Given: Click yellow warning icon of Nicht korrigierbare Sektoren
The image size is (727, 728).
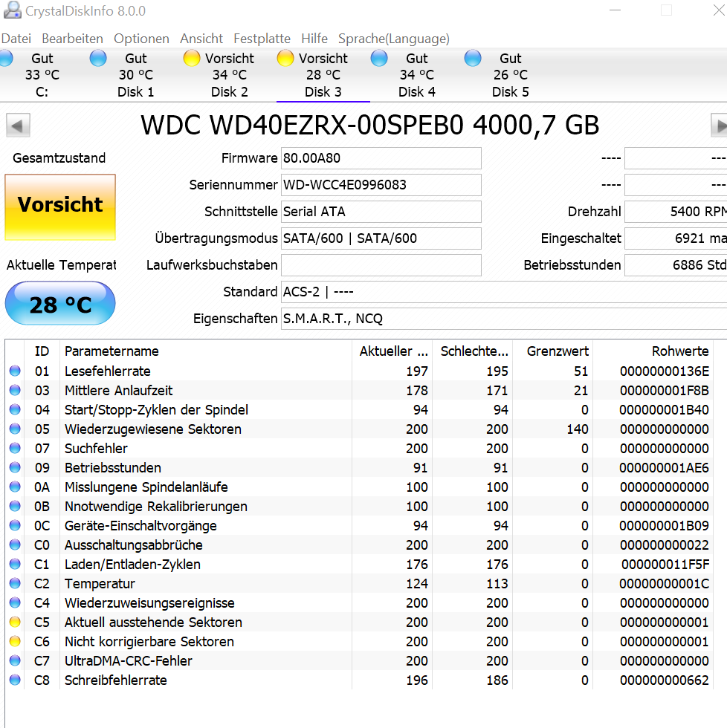Looking at the screenshot, I should (x=15, y=642).
